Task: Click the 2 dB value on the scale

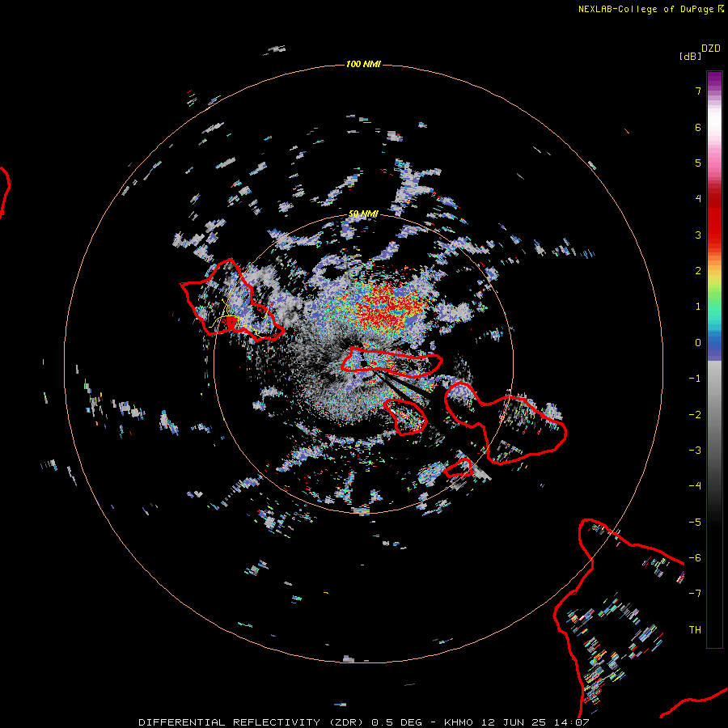Action: pyautogui.click(x=698, y=271)
